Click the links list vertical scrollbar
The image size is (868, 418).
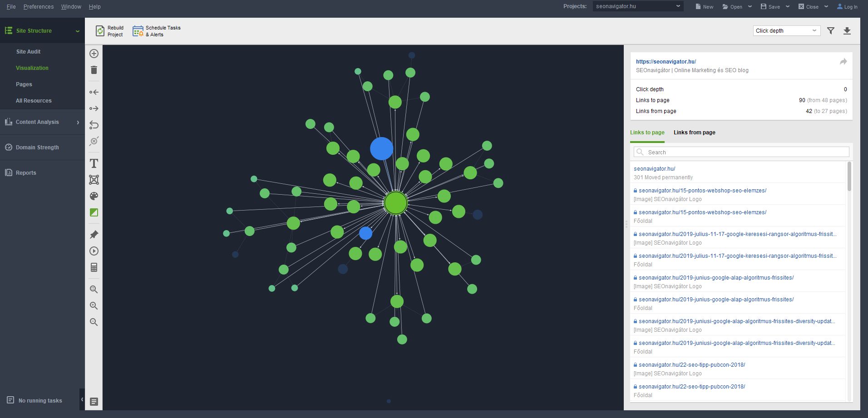tap(849, 176)
